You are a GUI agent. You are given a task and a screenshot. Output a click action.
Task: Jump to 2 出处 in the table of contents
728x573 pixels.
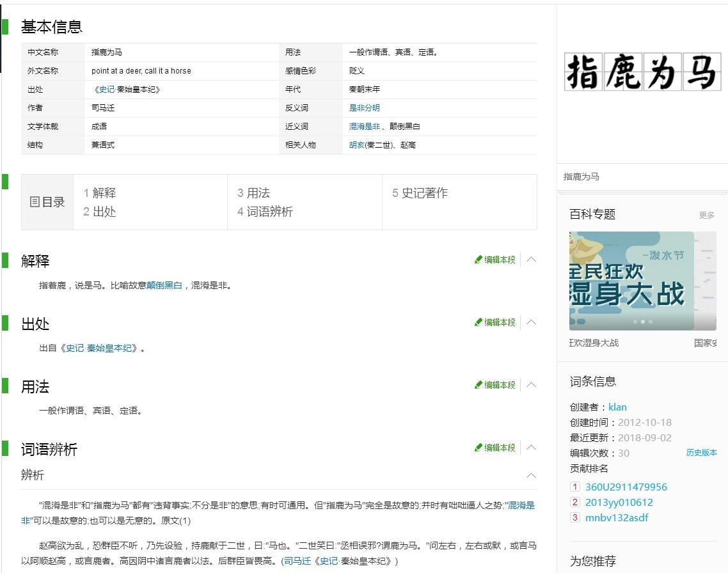pos(100,212)
